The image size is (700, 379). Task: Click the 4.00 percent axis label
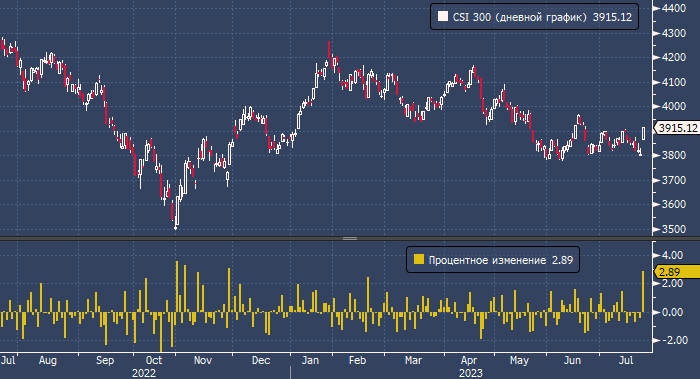coord(673,255)
